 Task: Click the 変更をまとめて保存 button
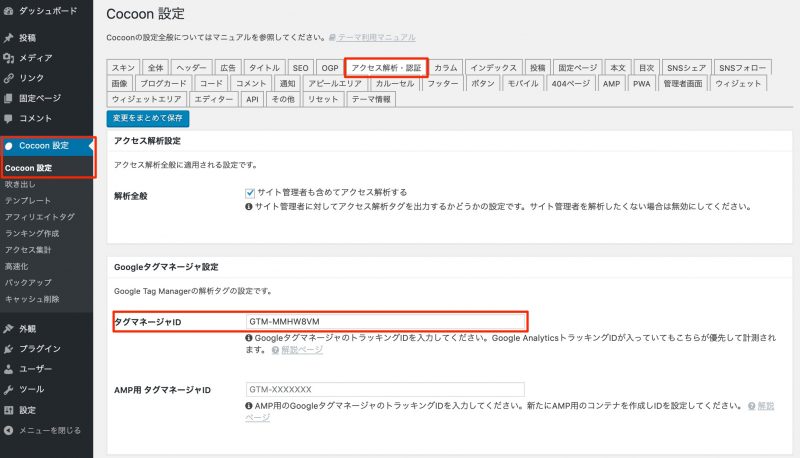pos(148,118)
